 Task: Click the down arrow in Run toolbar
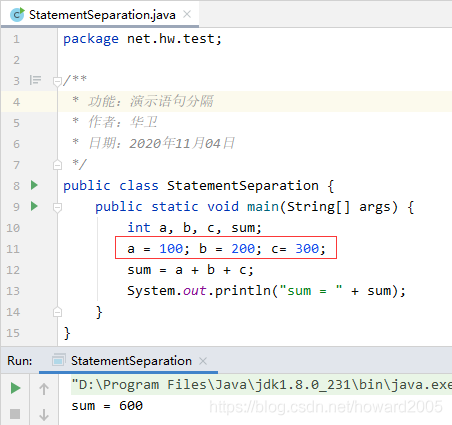44,415
